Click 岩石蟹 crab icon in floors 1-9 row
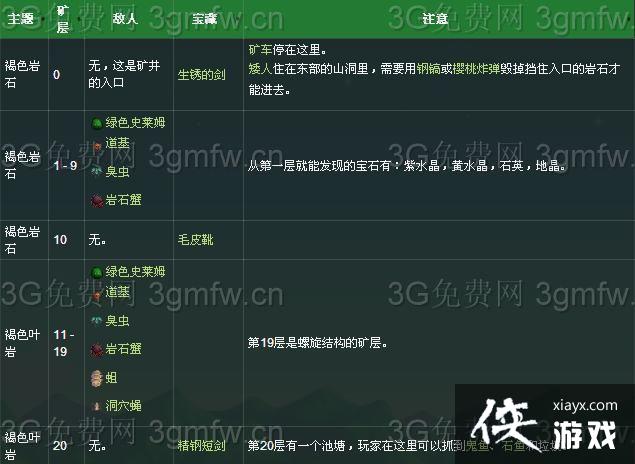 (x=96, y=200)
